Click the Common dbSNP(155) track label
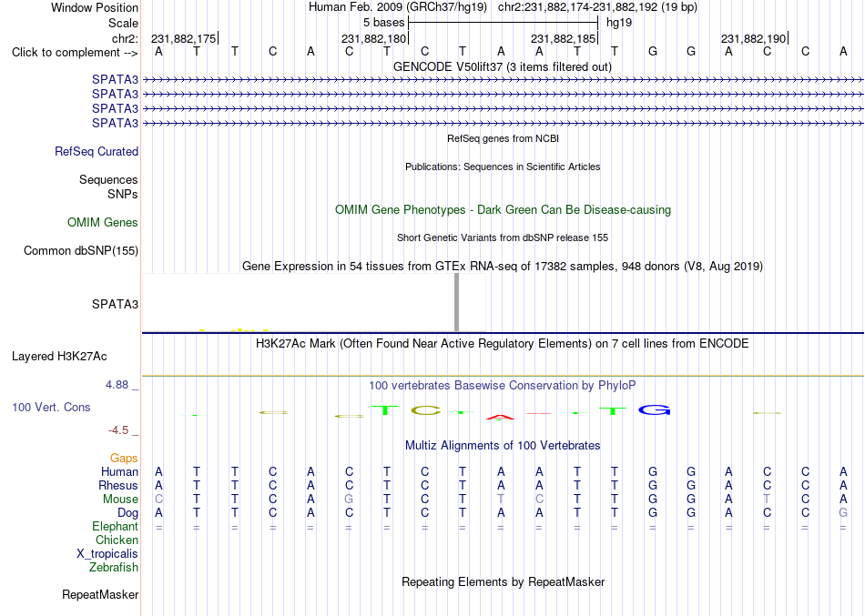Viewport: 865px width, 616px height. 81,251
